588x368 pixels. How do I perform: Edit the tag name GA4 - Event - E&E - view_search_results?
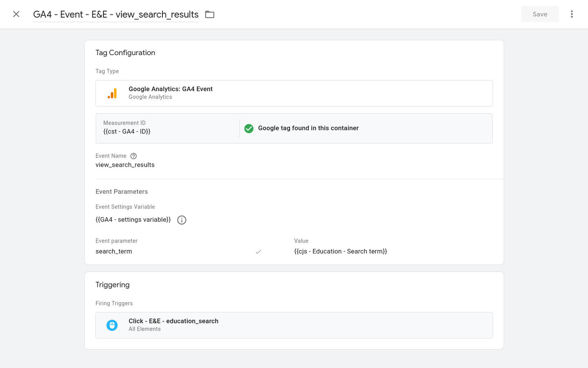tap(116, 14)
